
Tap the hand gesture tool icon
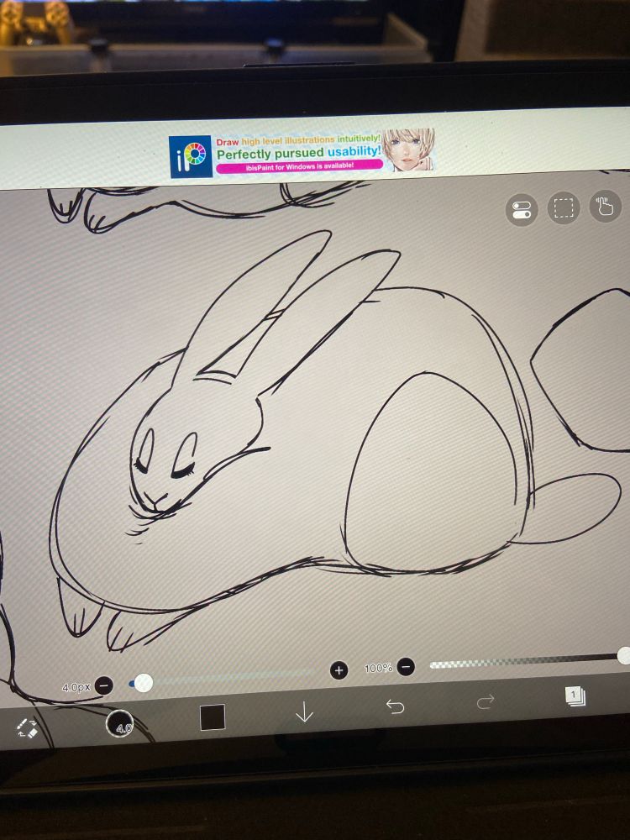point(606,206)
